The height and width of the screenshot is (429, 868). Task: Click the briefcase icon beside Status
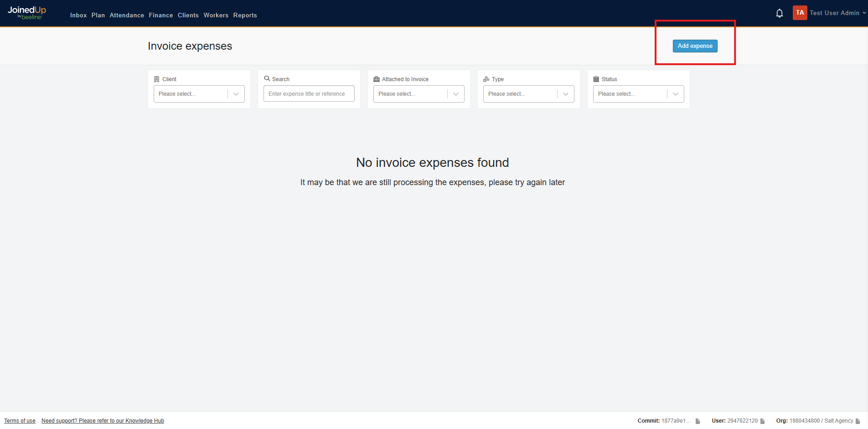click(596, 78)
